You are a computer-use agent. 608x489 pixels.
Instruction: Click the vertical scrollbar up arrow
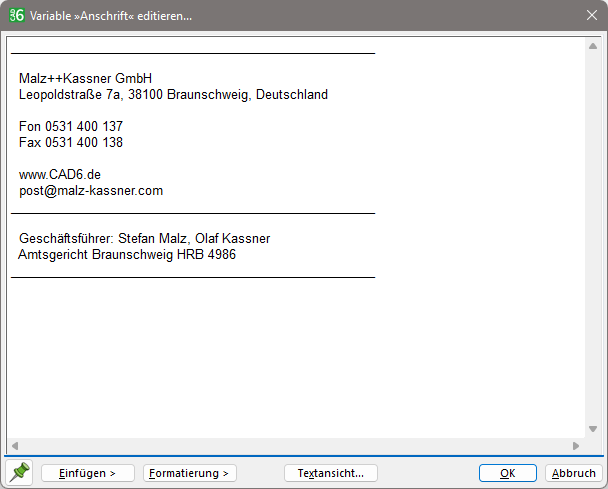point(593,46)
